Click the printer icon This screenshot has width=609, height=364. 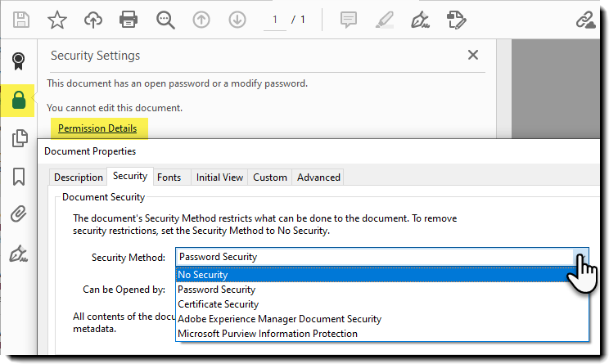(129, 18)
